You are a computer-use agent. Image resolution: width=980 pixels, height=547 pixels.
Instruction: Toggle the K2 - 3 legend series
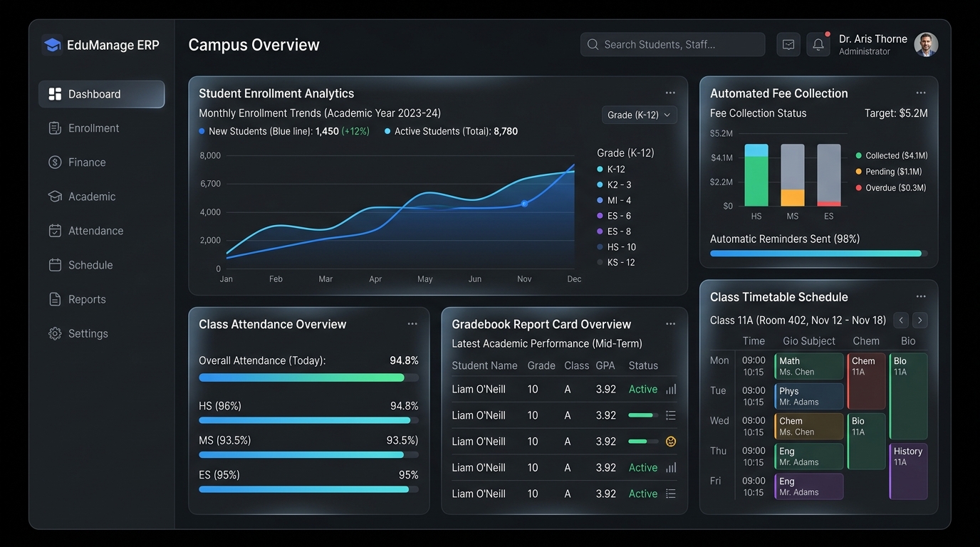614,185
